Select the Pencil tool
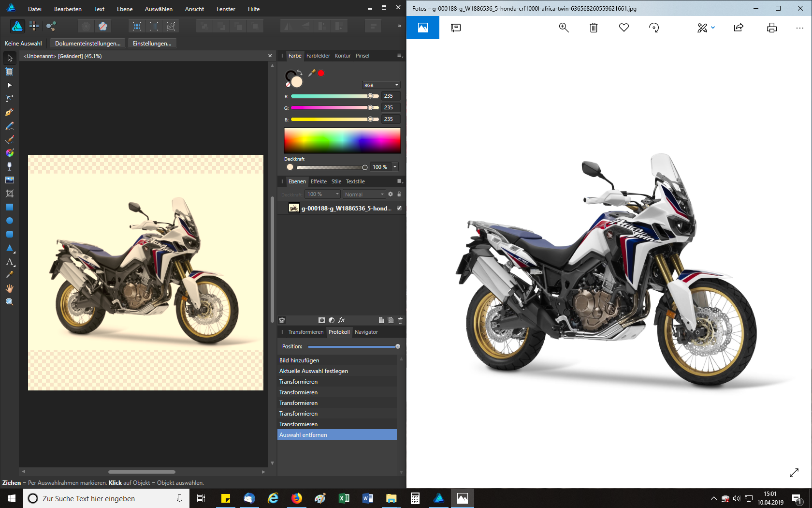This screenshot has width=812, height=508. [10, 126]
